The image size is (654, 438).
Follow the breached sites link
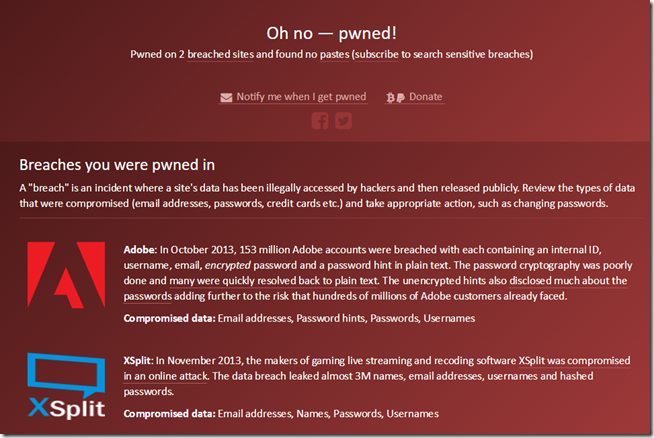click(x=220, y=55)
